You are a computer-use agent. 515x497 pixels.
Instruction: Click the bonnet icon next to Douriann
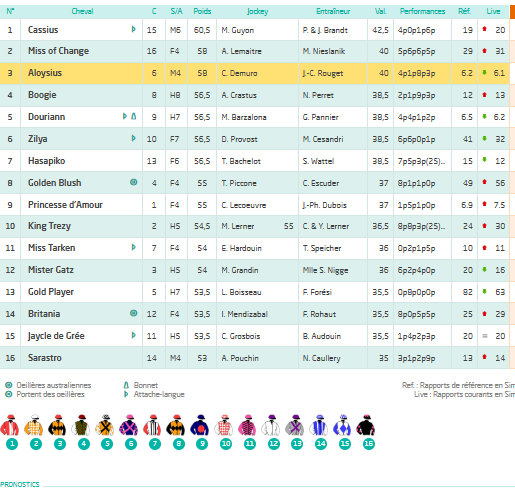134,116
